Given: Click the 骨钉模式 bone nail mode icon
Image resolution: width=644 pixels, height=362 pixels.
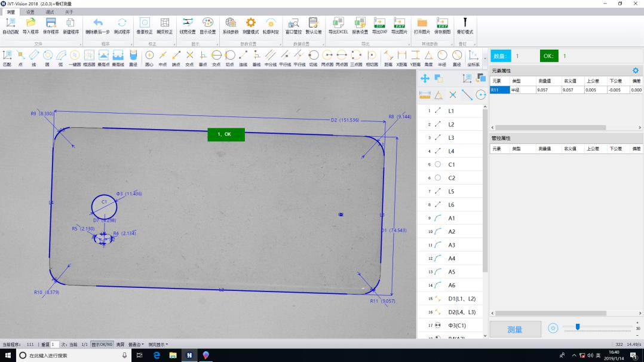Looking at the screenshot, I should point(465,25).
